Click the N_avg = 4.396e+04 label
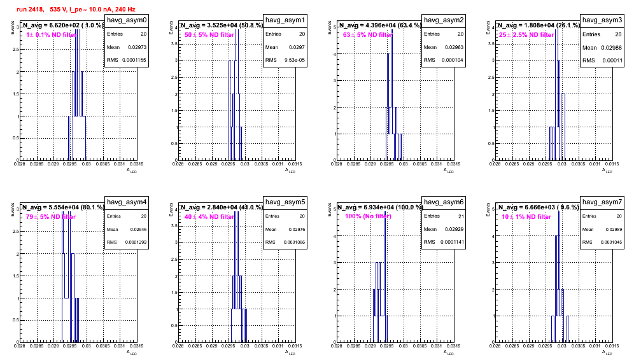This screenshot has width=634, height=364. 380,25
